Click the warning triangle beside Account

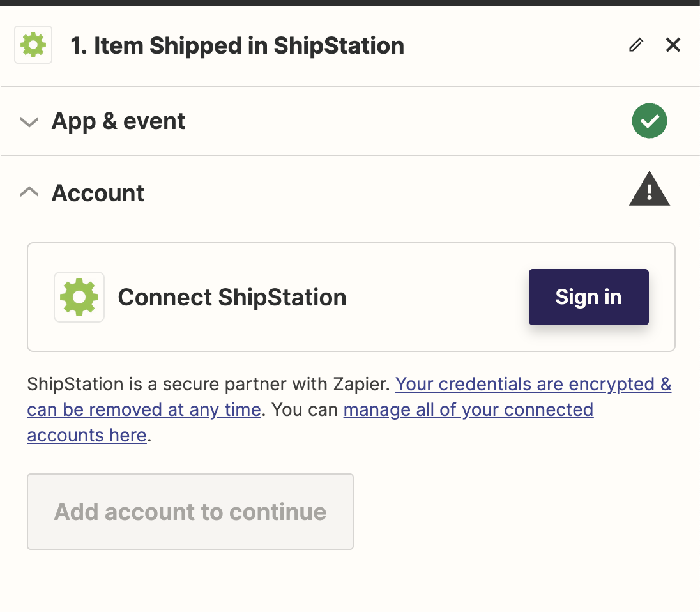point(649,190)
